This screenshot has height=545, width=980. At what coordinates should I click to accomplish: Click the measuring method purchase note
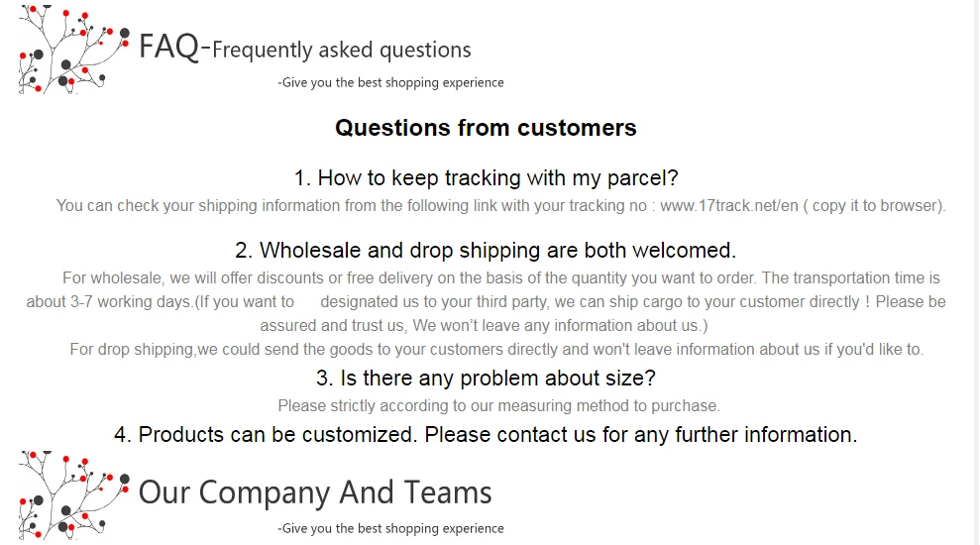(x=498, y=406)
